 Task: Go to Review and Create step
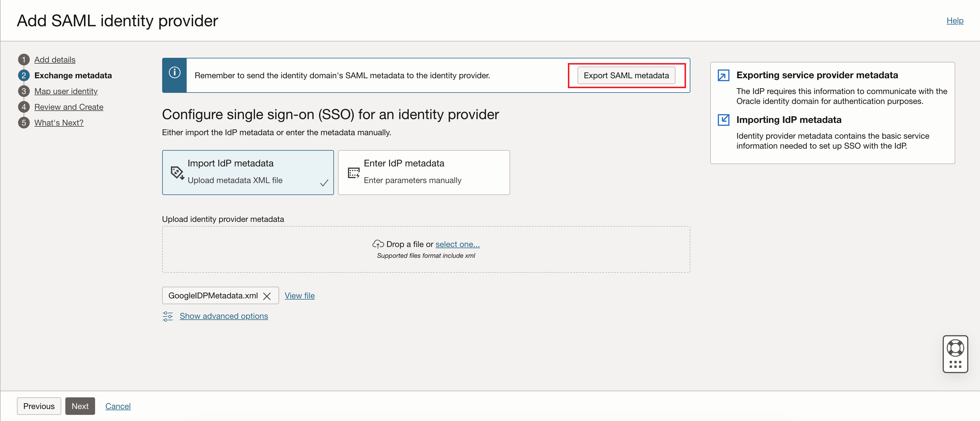(69, 107)
